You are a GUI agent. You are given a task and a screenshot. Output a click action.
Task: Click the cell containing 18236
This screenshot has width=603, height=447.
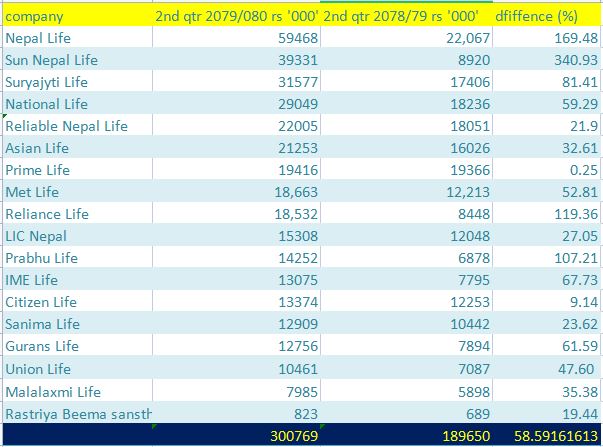406,103
